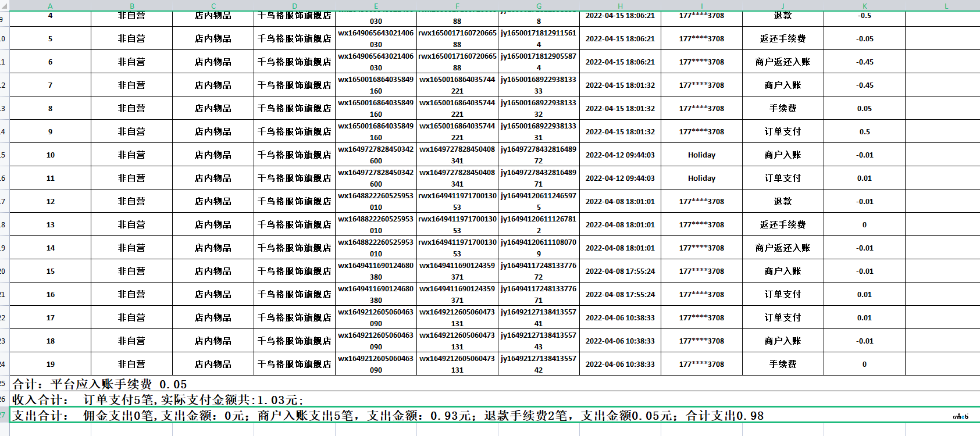Screen dimensions: 980x436
Task: Click the cell with sequence number 10
Action: pyautogui.click(x=51, y=155)
